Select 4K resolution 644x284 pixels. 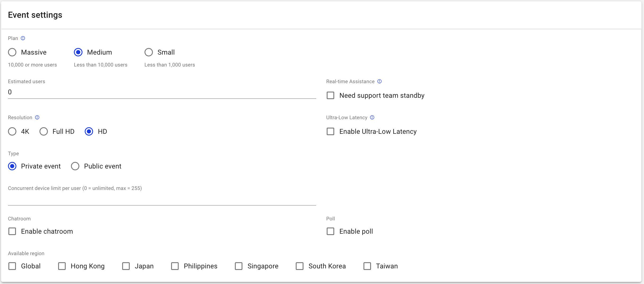pos(12,131)
